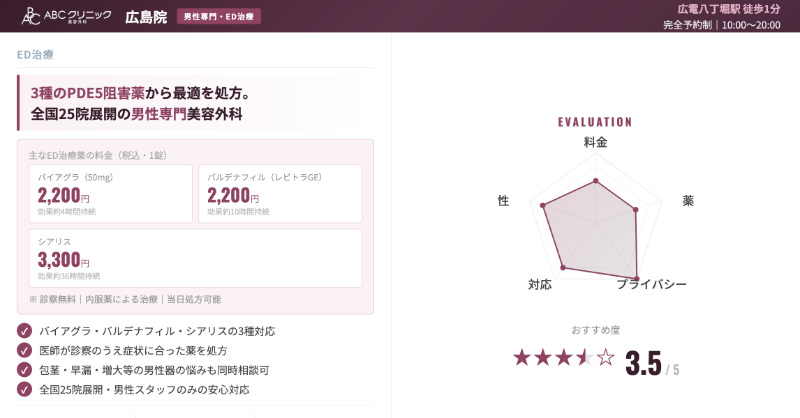Click the 広島院 clinic name
This screenshot has width=800, height=418.
pos(146,17)
